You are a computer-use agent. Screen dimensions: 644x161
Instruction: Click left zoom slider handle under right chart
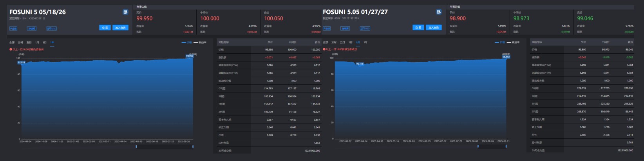pos(478,147)
